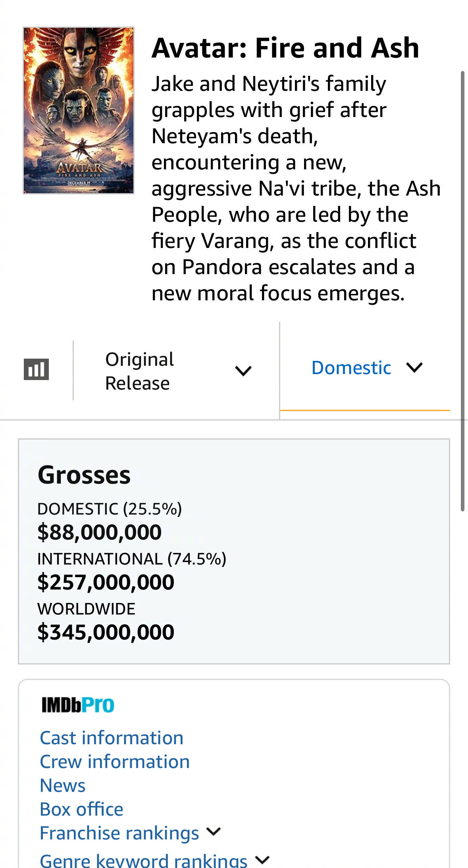
Task: Open the Domestic region dropdown
Action: click(x=351, y=368)
